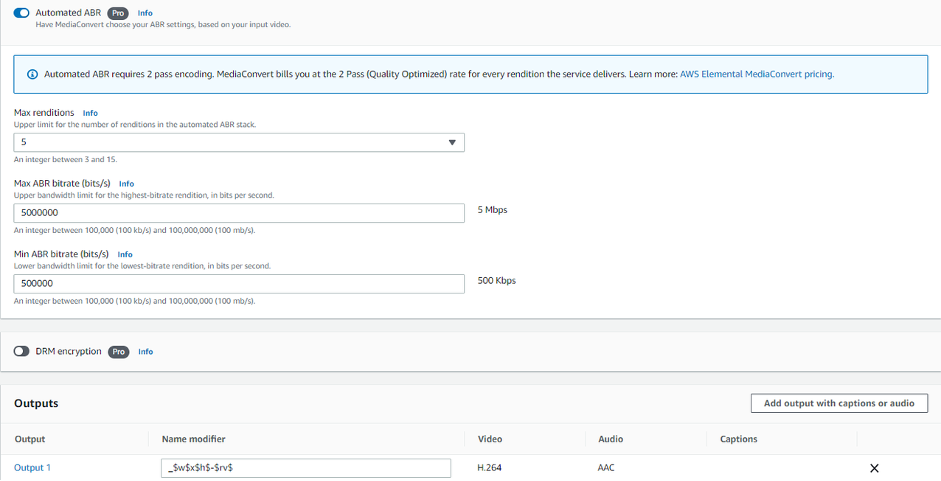Click the Audio column header
Image resolution: width=941 pixels, height=481 pixels.
[610, 439]
